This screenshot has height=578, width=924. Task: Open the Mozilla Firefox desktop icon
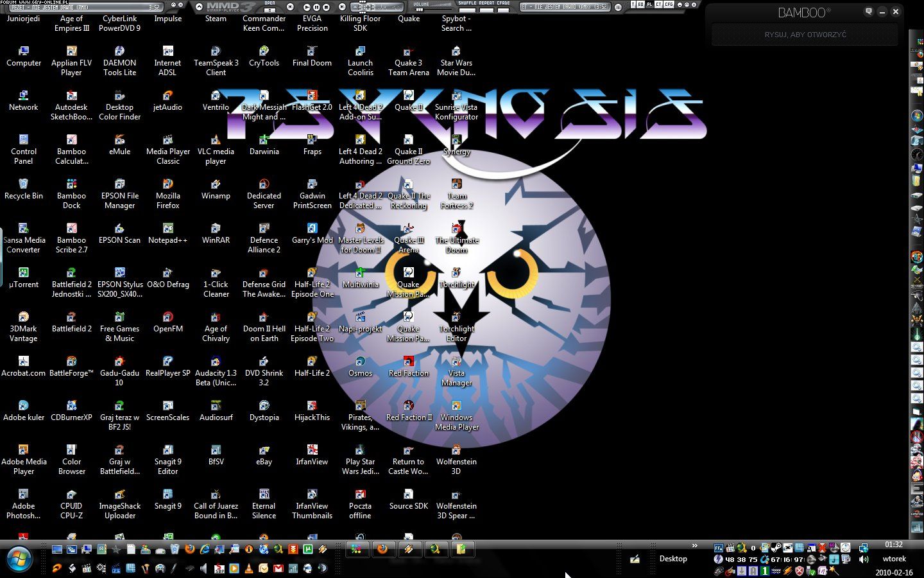pyautogui.click(x=167, y=194)
